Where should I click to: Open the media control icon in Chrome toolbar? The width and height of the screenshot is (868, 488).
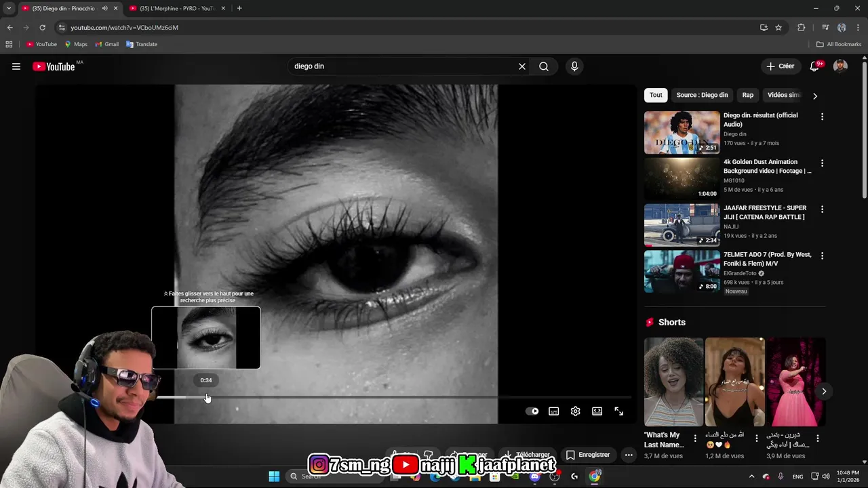tap(825, 27)
